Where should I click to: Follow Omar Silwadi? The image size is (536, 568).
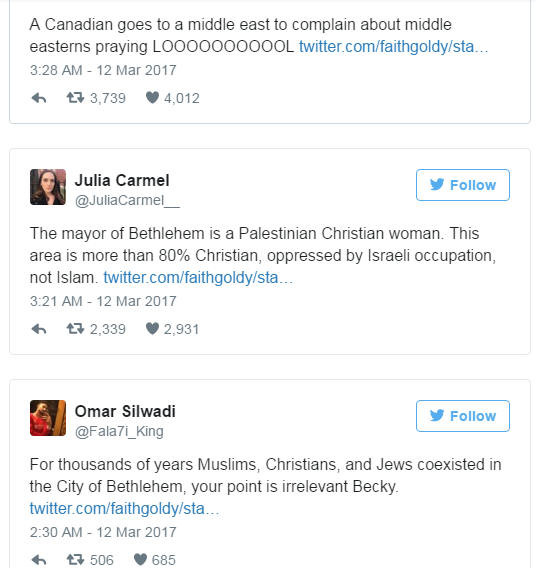(462, 416)
